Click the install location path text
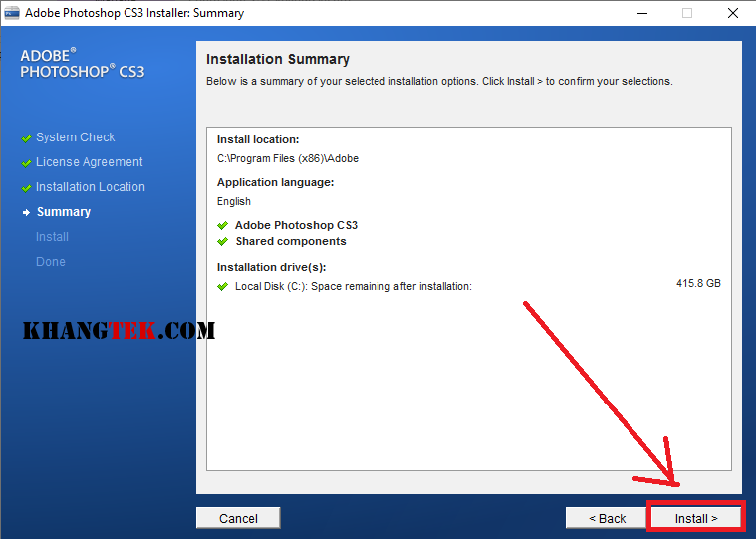The image size is (756, 539). point(288,158)
